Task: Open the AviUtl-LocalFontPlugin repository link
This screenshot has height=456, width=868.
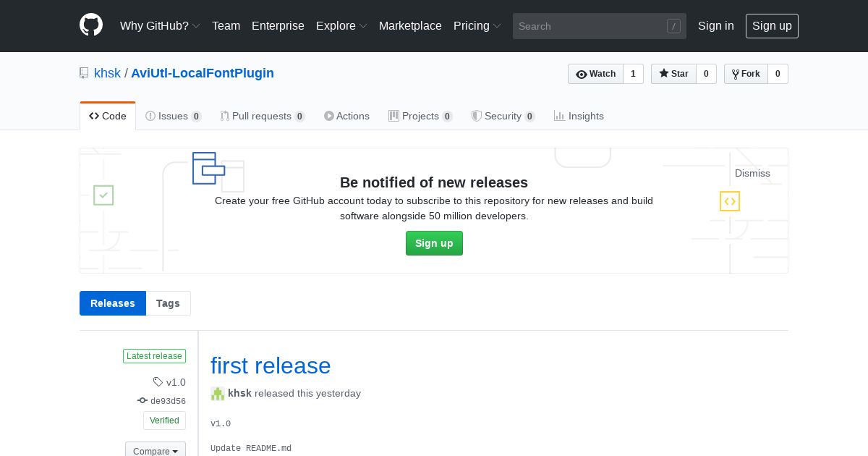Action: coord(203,73)
